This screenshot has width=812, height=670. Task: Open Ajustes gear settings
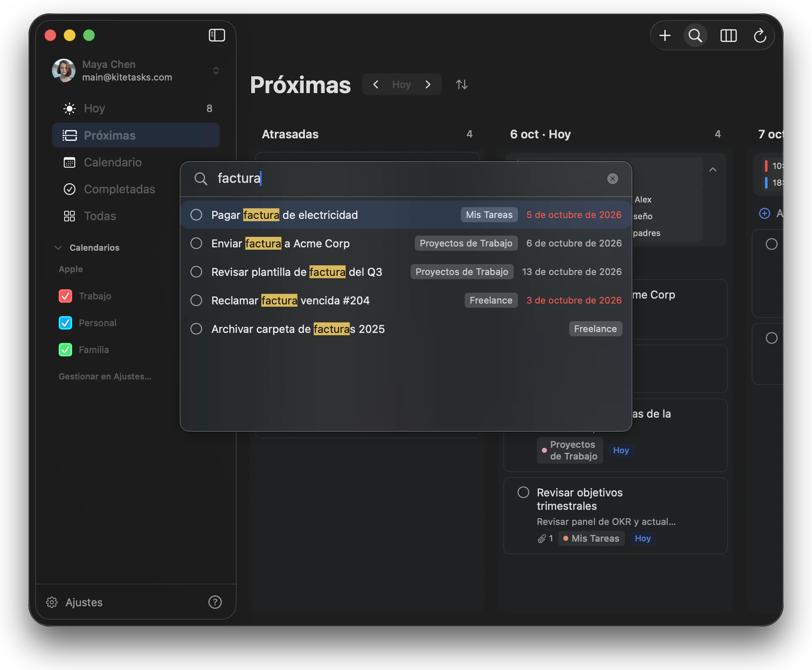[x=74, y=602]
